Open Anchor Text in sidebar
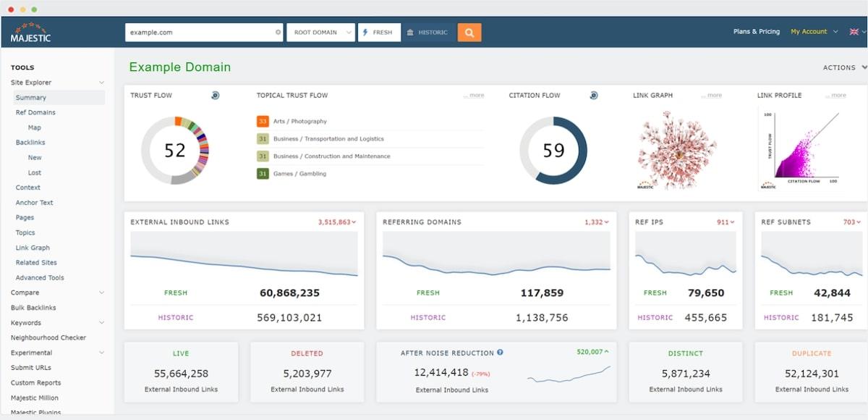 tap(35, 203)
